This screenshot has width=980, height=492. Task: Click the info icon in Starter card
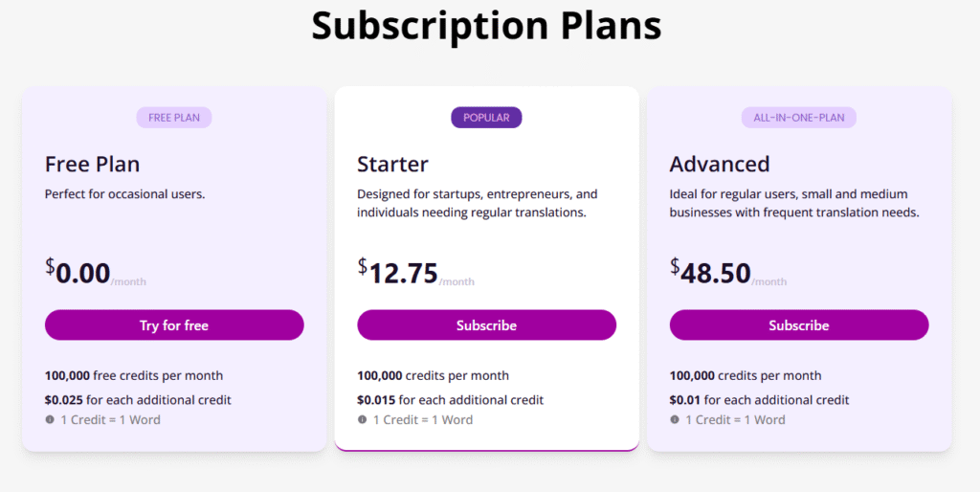(x=363, y=419)
